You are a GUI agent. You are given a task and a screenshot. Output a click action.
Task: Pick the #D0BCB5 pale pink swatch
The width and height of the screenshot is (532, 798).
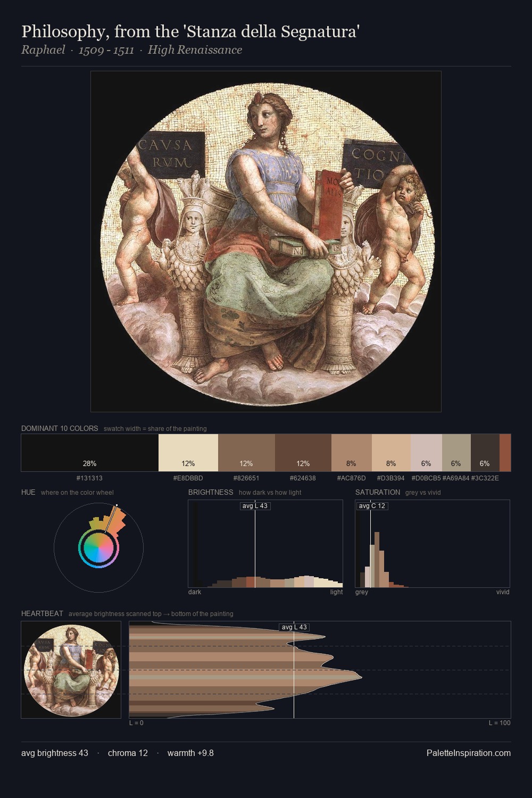pyautogui.click(x=426, y=453)
